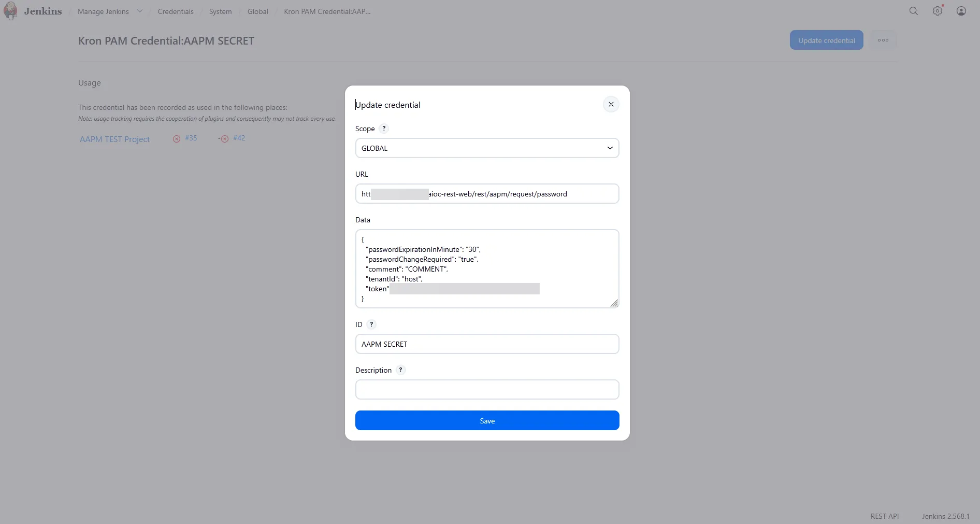Go to Manage Jenkins breadcrumb

point(103,11)
